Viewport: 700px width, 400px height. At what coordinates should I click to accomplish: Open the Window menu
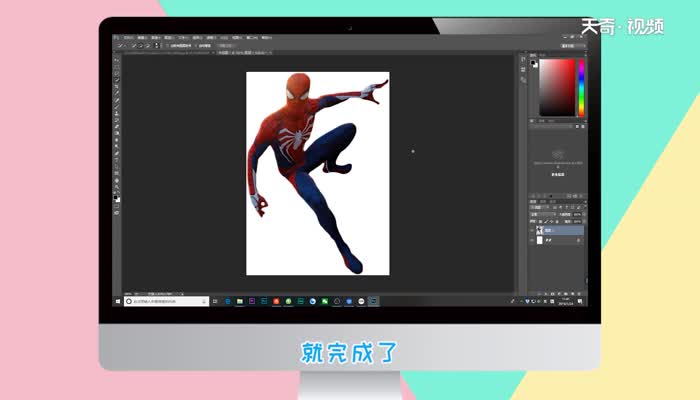tap(252, 38)
